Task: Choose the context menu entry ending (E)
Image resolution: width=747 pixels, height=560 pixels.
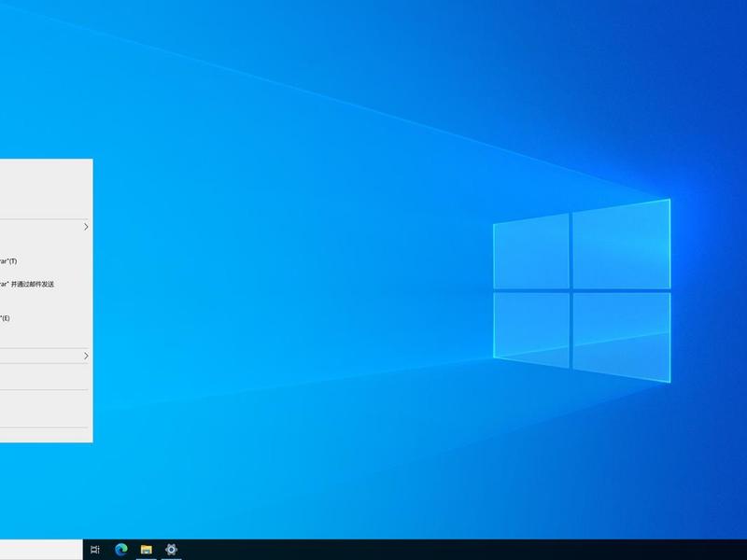Action: [x=44, y=318]
